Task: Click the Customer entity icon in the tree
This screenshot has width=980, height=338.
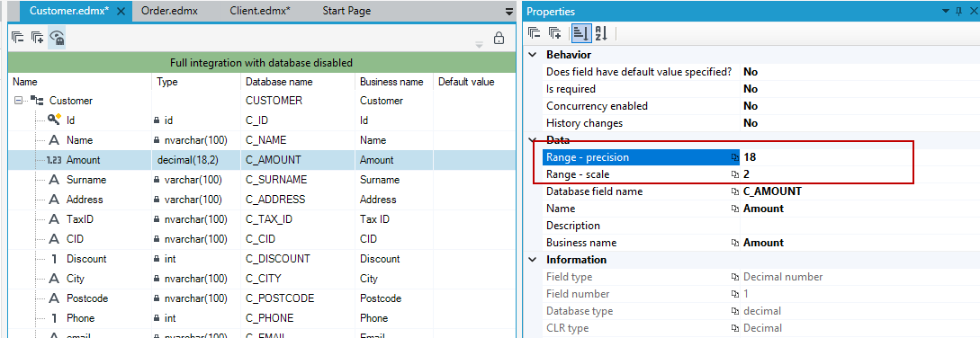Action: (38, 101)
